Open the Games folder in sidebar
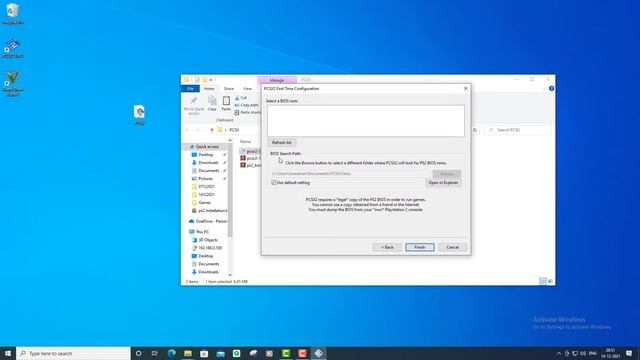The width and height of the screenshot is (640, 360). (205, 202)
